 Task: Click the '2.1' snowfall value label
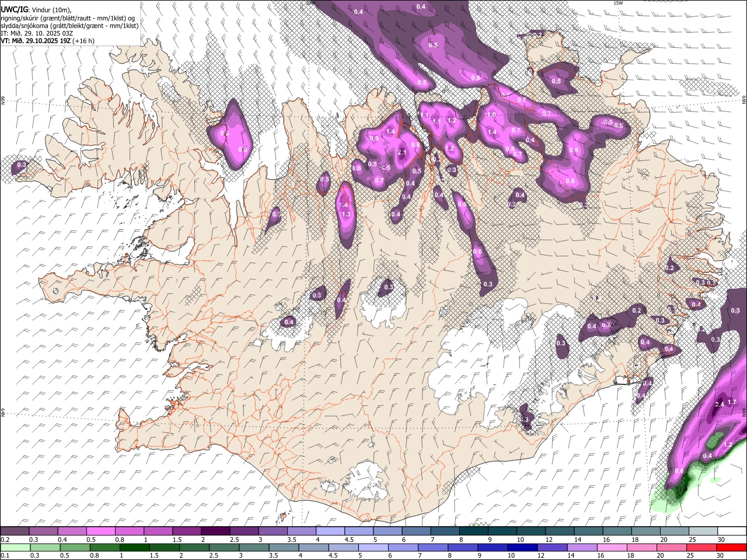tap(402, 152)
